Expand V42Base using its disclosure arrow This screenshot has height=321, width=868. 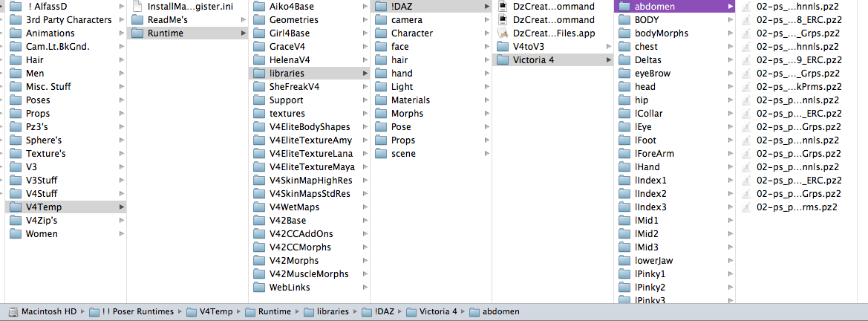click(365, 221)
